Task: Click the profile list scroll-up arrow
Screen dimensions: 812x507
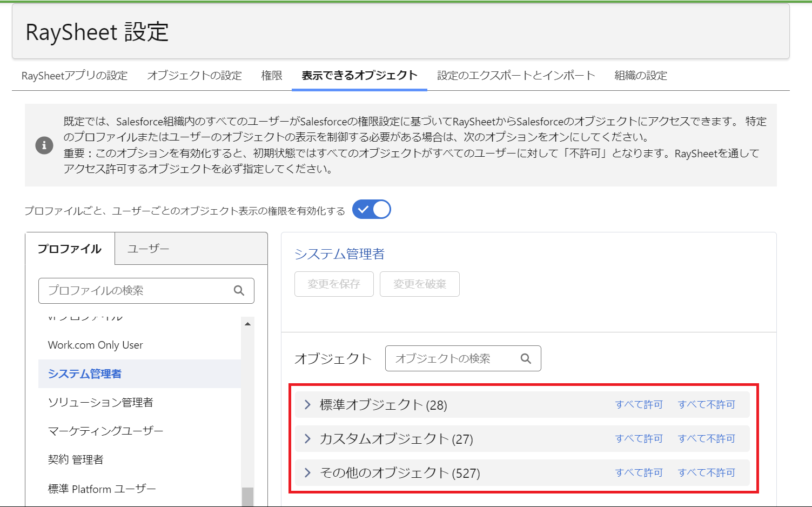Action: click(247, 324)
